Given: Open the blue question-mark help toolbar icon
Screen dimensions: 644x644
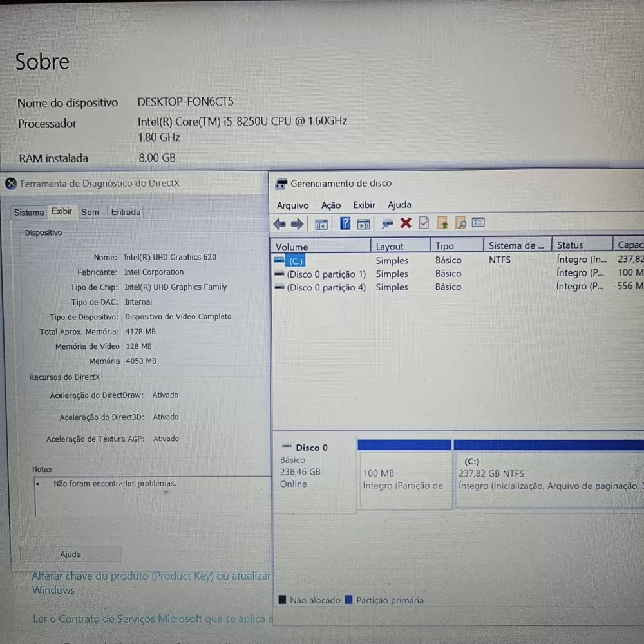Looking at the screenshot, I should coord(345,224).
